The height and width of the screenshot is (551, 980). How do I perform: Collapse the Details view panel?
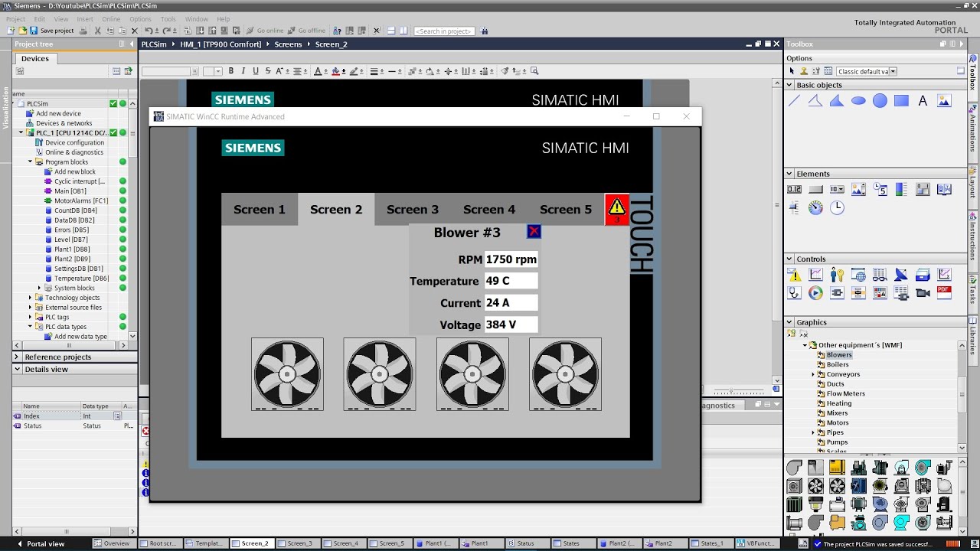pyautogui.click(x=17, y=369)
